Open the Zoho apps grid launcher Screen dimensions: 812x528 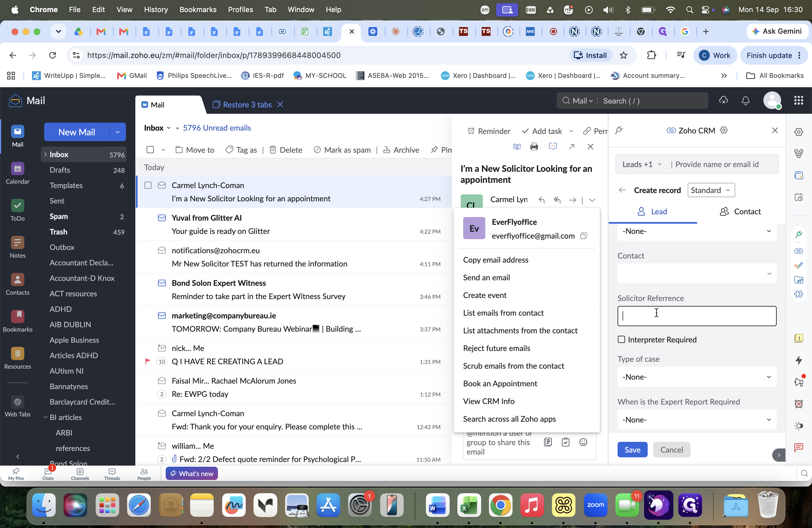tap(798, 101)
